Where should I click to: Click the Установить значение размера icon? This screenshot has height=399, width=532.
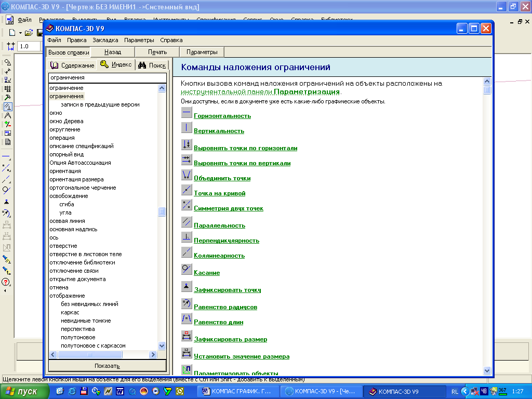[187, 353]
